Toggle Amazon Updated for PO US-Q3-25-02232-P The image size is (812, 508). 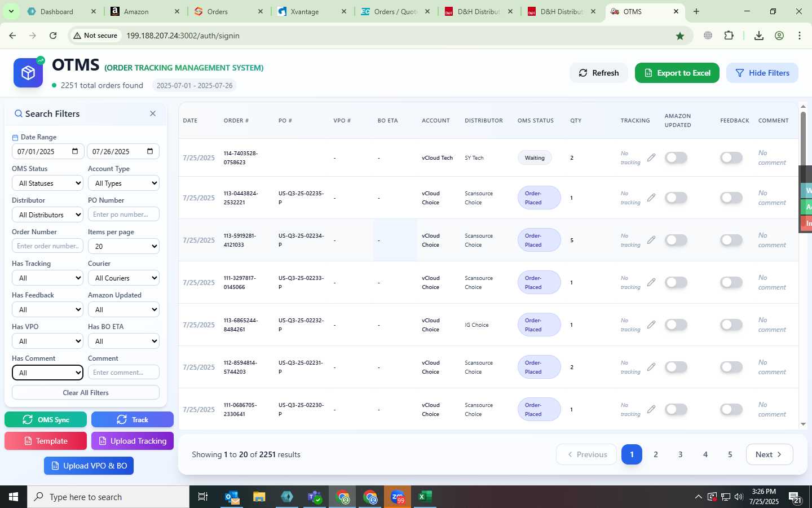click(x=676, y=325)
